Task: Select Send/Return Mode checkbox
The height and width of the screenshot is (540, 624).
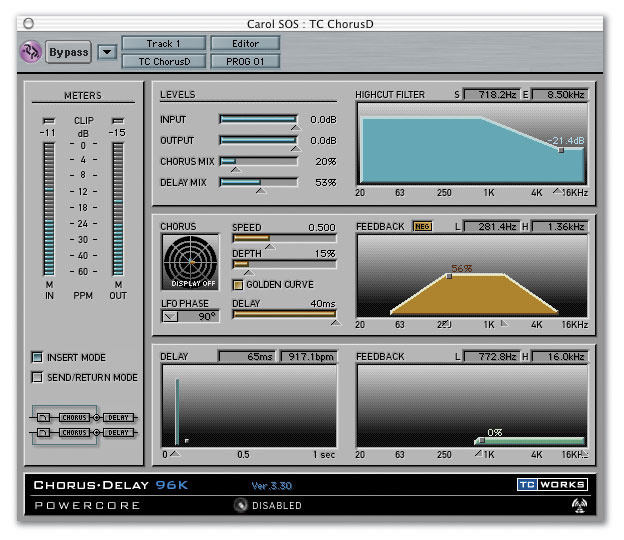Action: [x=37, y=377]
